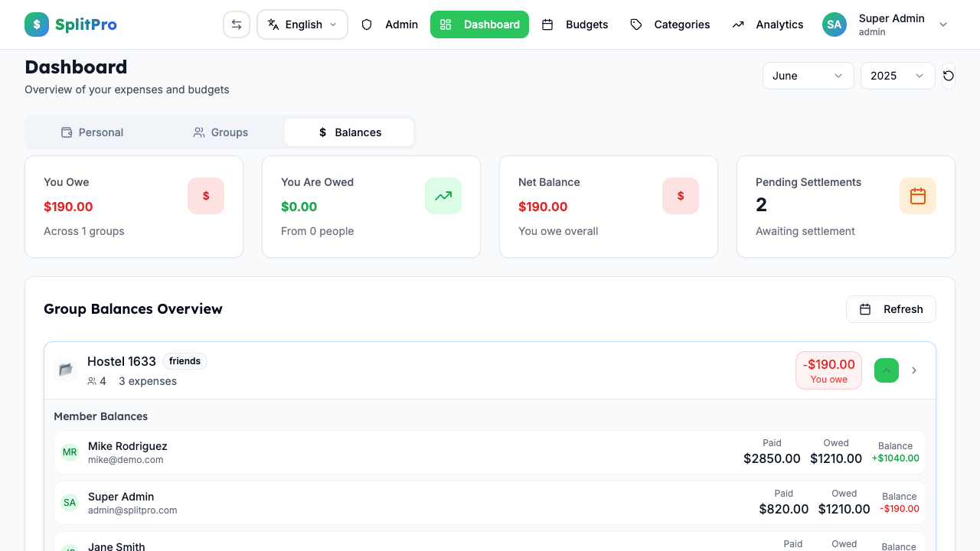980x551 pixels.
Task: Click the SplitPro dollar logo
Action: [x=36, y=24]
